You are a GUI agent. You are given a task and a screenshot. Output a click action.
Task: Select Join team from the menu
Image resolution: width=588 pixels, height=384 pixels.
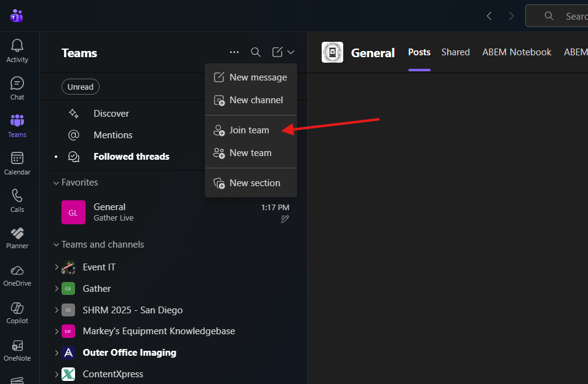point(249,130)
